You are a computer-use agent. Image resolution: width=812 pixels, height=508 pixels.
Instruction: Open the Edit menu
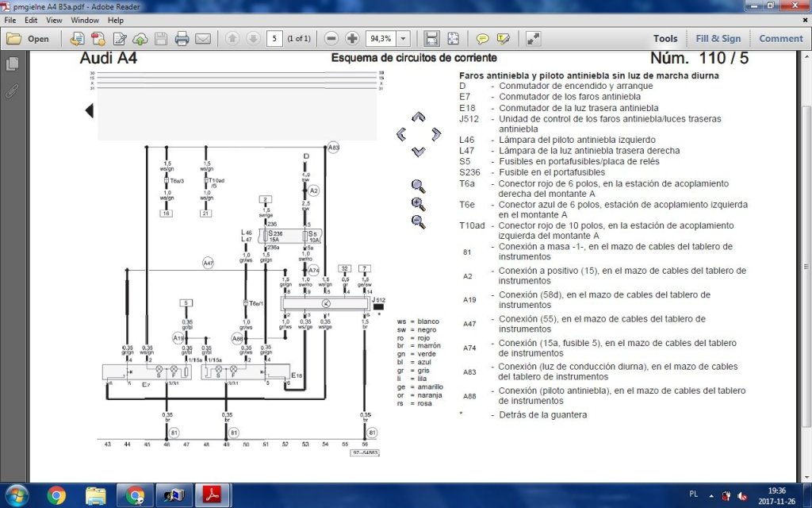click(x=31, y=20)
